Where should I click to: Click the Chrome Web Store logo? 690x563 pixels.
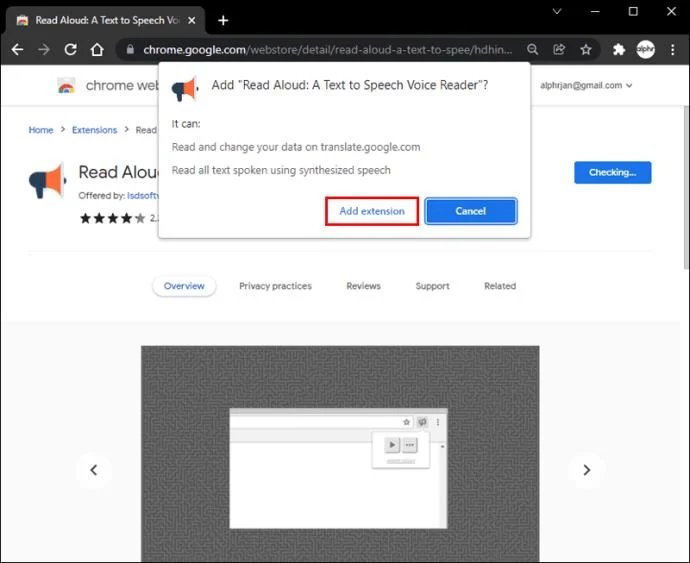click(x=66, y=85)
